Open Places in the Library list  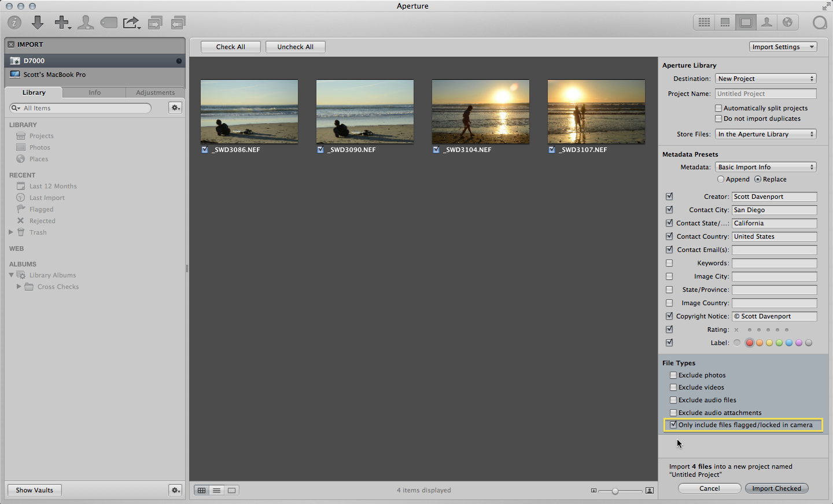[39, 159]
